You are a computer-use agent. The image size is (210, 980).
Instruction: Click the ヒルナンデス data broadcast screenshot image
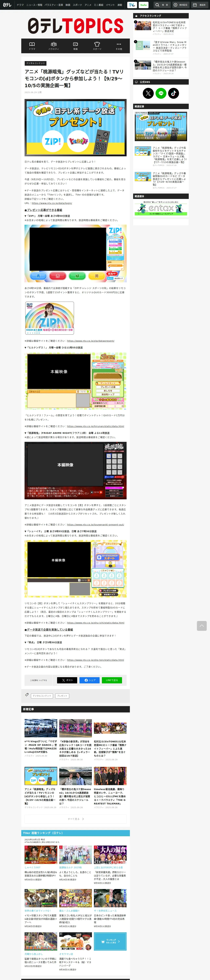[x=75, y=381]
